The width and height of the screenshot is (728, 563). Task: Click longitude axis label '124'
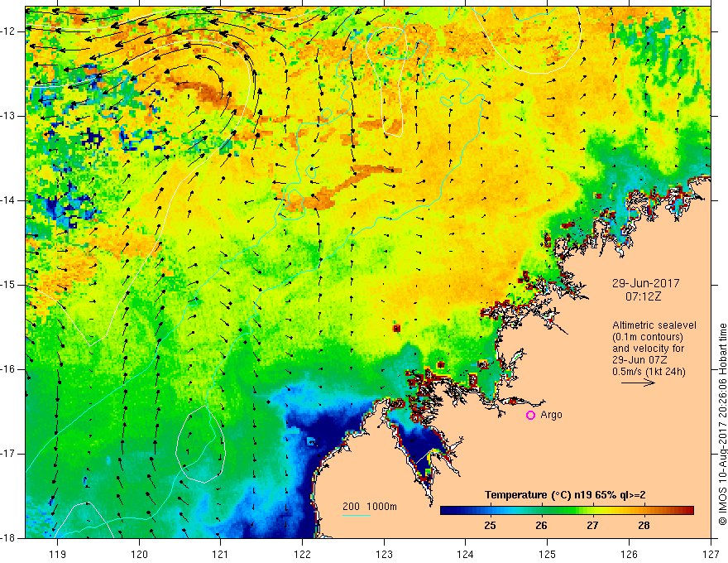click(466, 554)
